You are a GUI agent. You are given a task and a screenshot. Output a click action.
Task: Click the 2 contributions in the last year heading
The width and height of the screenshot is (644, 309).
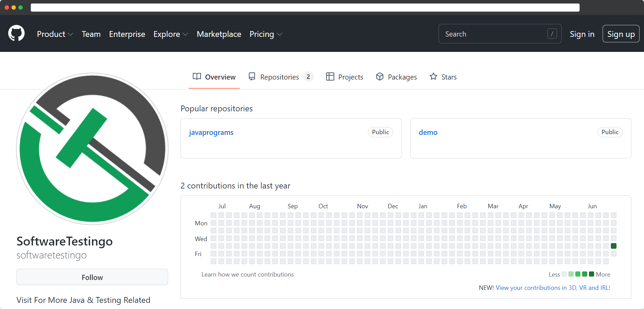235,186
